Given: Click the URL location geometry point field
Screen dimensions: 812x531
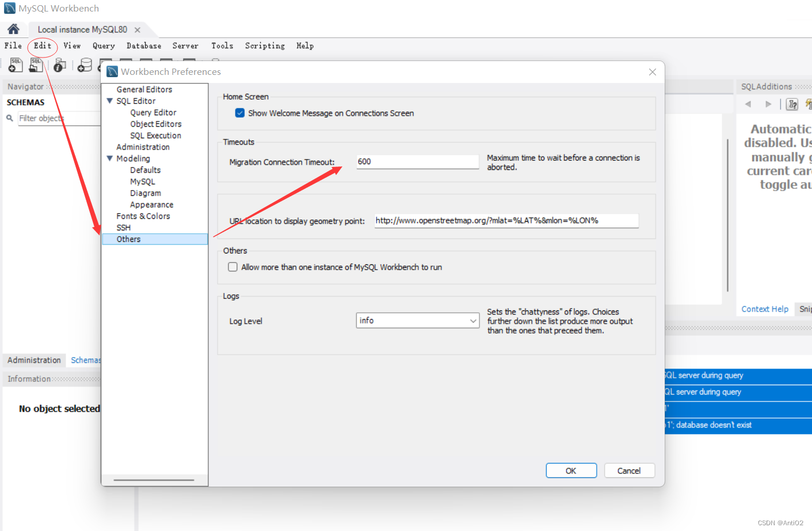Looking at the screenshot, I should click(x=506, y=221).
